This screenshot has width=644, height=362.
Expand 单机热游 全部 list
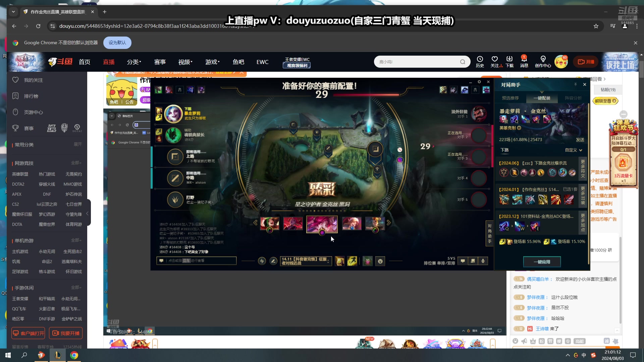tap(76, 241)
